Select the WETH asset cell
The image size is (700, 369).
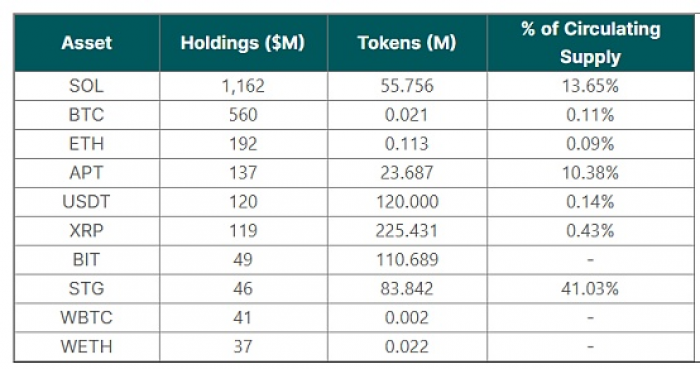(x=87, y=347)
